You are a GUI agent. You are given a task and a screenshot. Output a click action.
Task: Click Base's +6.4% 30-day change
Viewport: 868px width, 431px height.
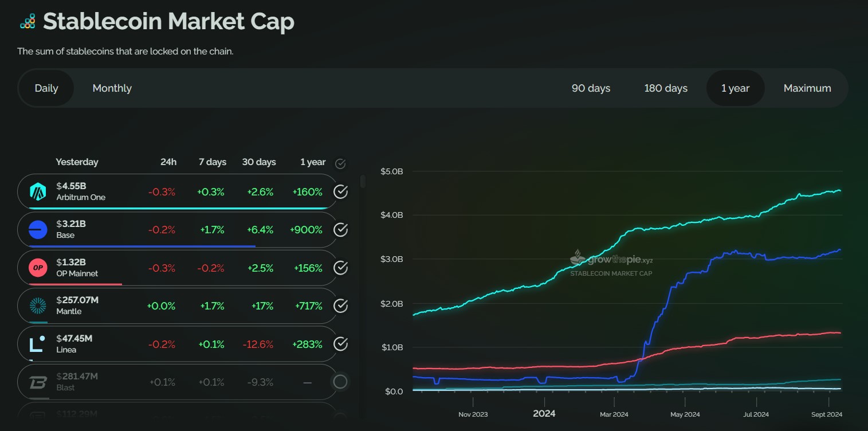point(260,230)
